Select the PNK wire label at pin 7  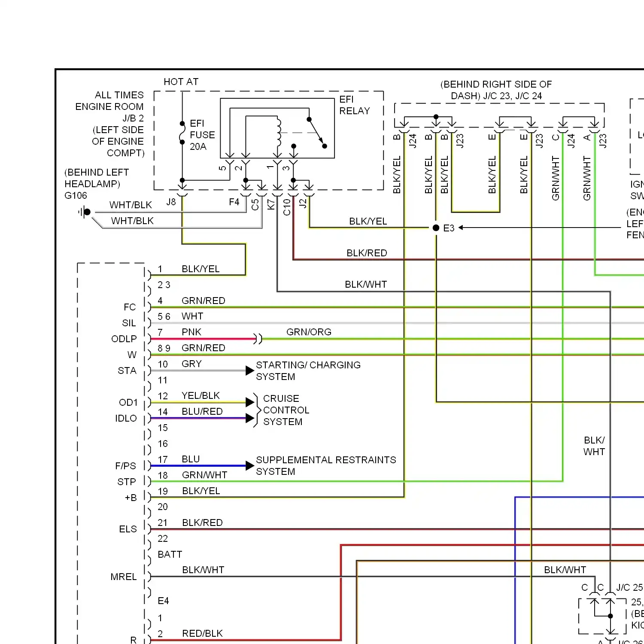pyautogui.click(x=191, y=332)
